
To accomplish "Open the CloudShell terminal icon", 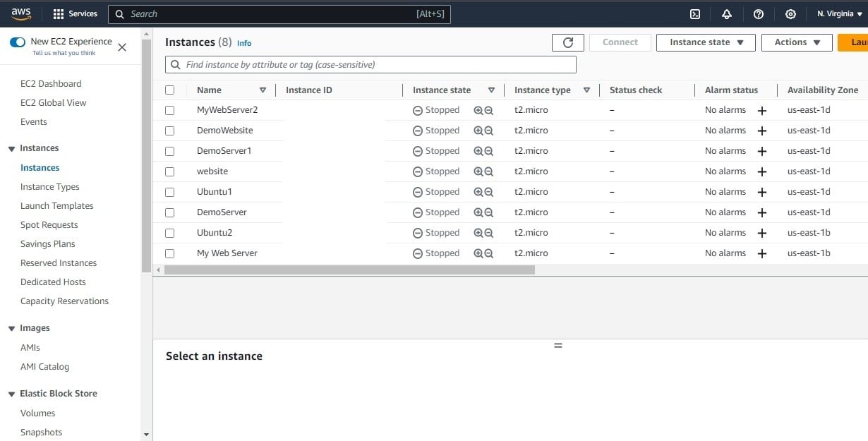I will [x=694, y=13].
